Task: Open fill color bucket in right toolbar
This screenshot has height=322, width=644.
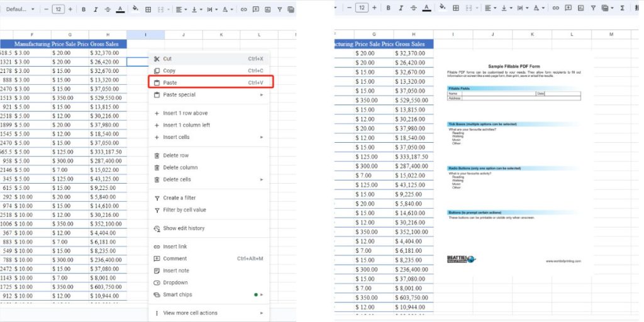Action: pyautogui.click(x=442, y=7)
